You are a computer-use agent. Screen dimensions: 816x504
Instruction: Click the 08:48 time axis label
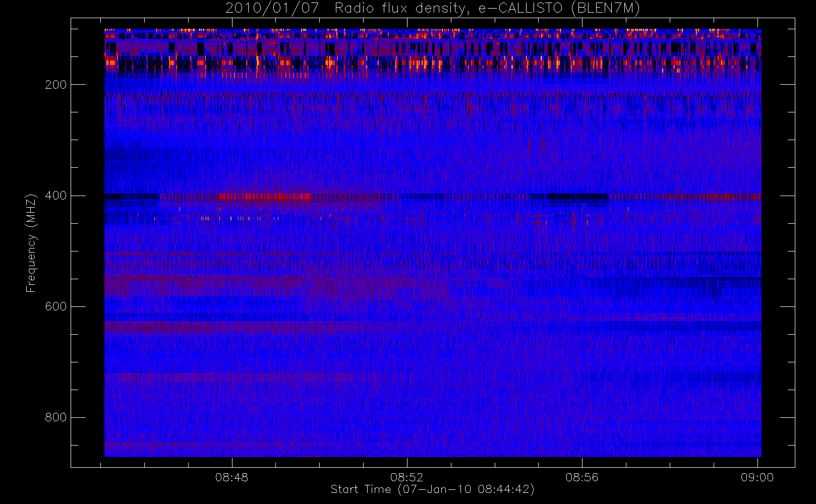tap(231, 477)
